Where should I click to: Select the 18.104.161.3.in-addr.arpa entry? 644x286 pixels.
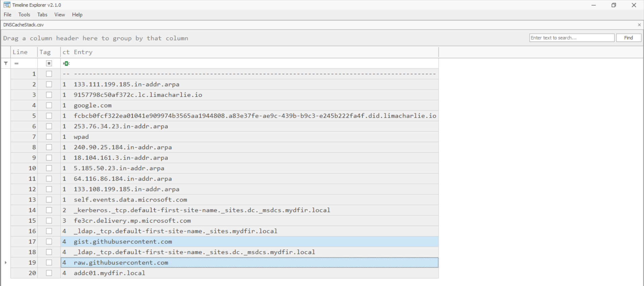pos(121,158)
